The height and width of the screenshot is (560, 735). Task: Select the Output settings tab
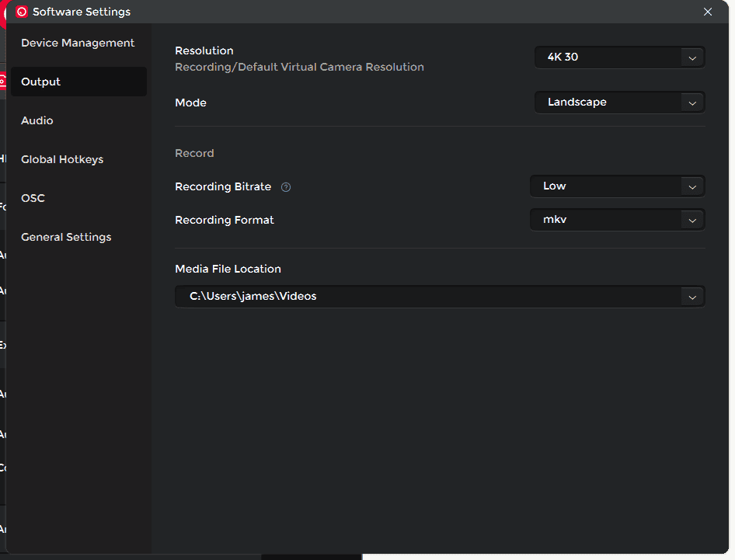pos(78,82)
